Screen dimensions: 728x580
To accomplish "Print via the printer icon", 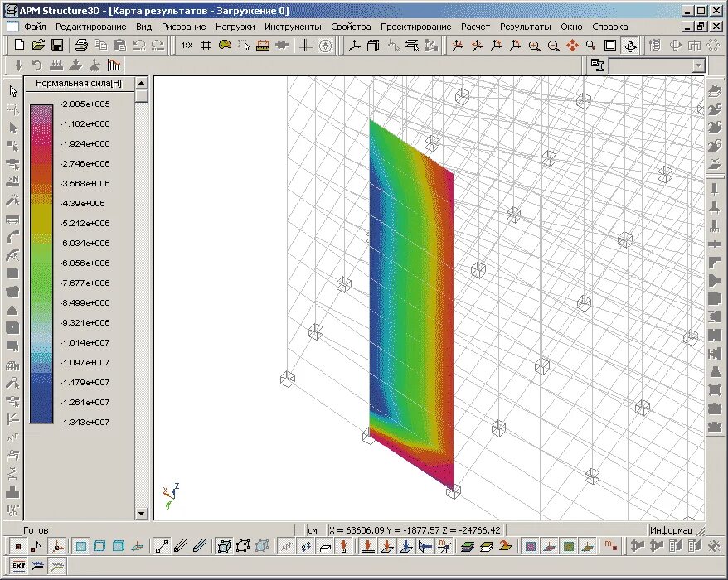I will coord(81,45).
